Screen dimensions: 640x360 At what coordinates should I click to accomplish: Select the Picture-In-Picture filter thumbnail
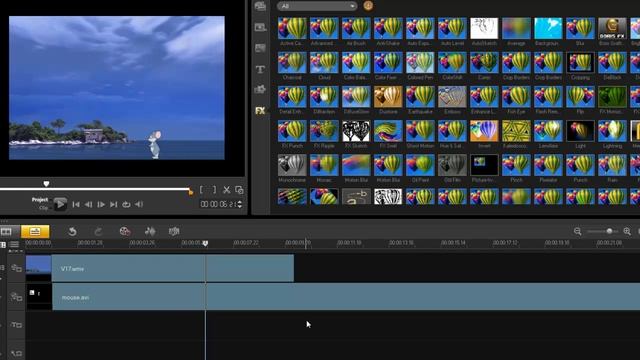pos(484,165)
